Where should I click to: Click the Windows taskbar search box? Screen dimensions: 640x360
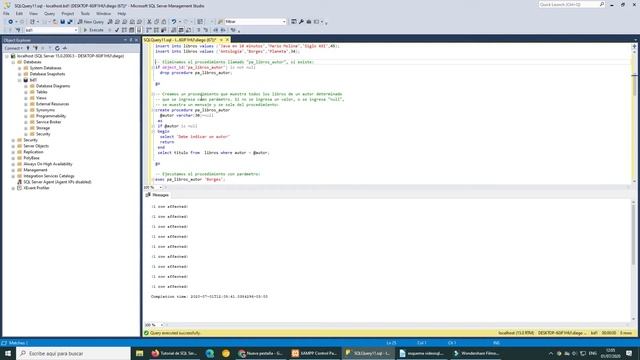pos(73,353)
